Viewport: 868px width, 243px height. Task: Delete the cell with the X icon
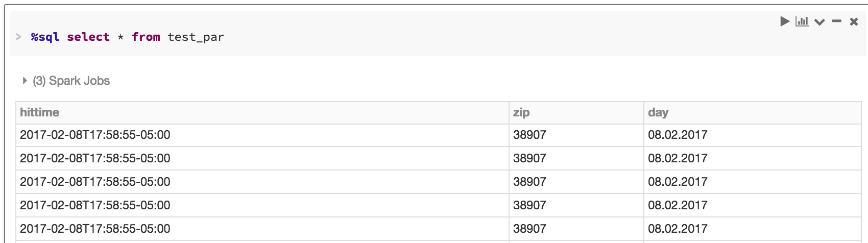tap(854, 21)
